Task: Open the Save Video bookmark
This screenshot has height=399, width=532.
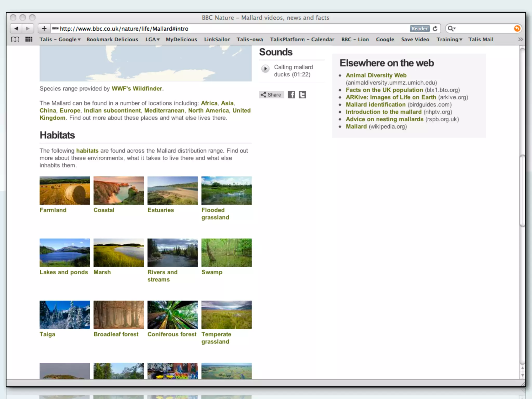Action: (x=415, y=39)
